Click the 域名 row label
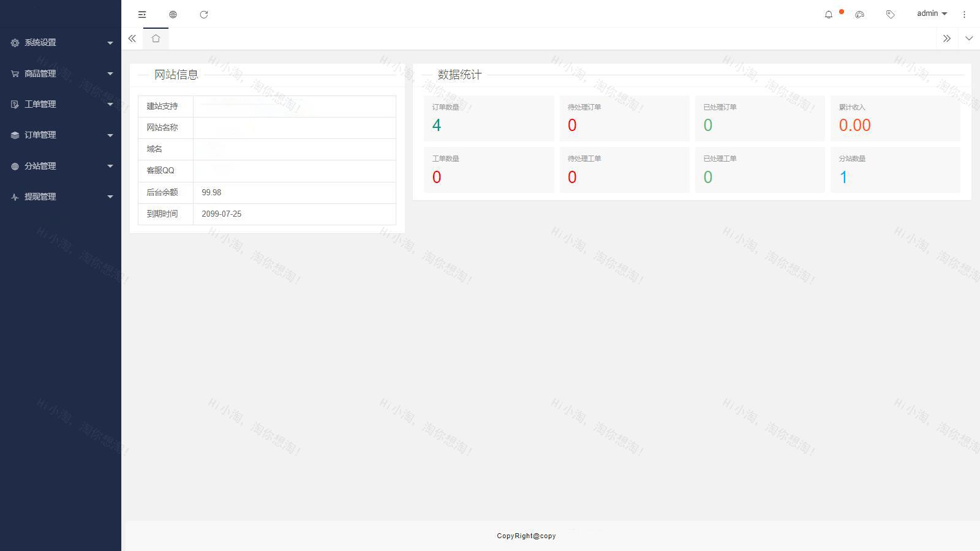This screenshot has width=980, height=551. [154, 149]
